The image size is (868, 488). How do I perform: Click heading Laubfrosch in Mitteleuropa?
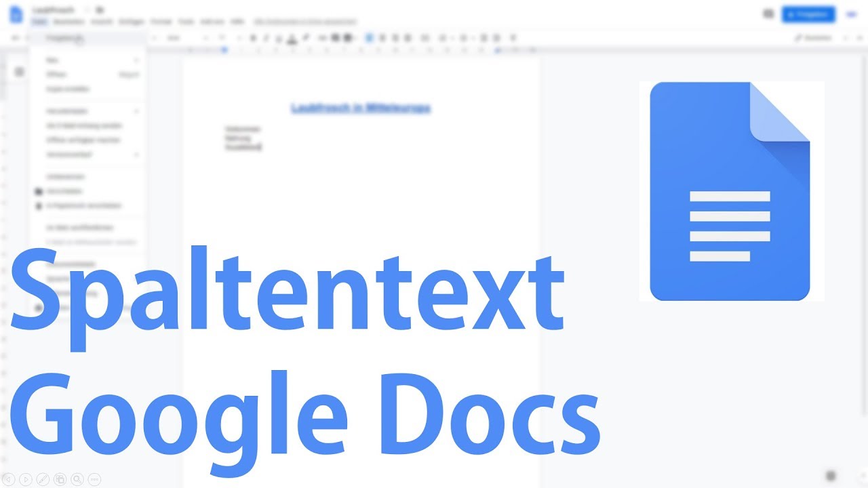[x=361, y=108]
